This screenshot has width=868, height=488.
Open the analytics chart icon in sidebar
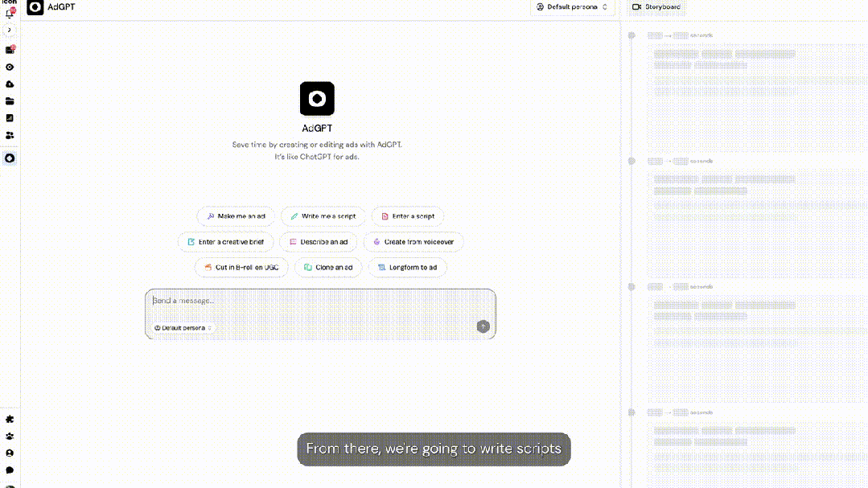click(10, 118)
